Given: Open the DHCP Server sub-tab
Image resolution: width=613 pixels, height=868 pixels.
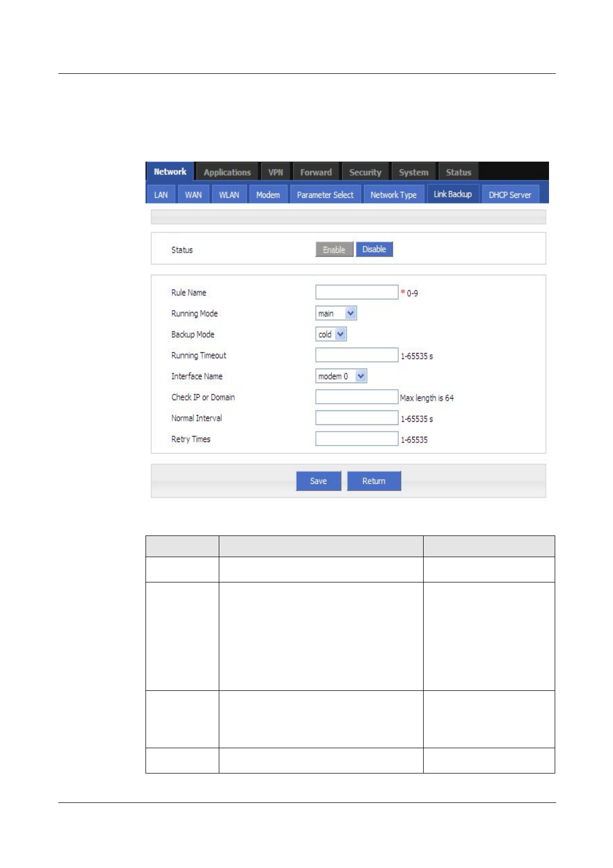Looking at the screenshot, I should [510, 195].
